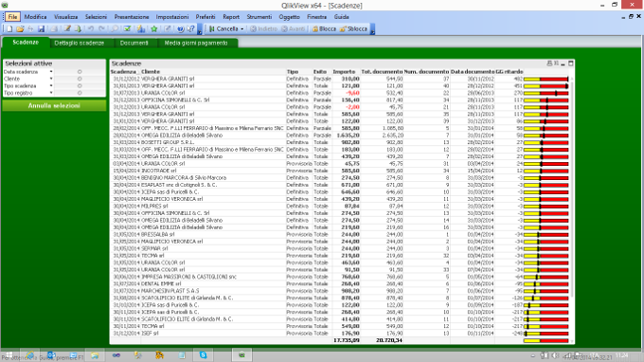Image resolution: width=644 pixels, height=362 pixels.
Task: Click the chart wizard toolbar icon
Action: (x=141, y=28)
